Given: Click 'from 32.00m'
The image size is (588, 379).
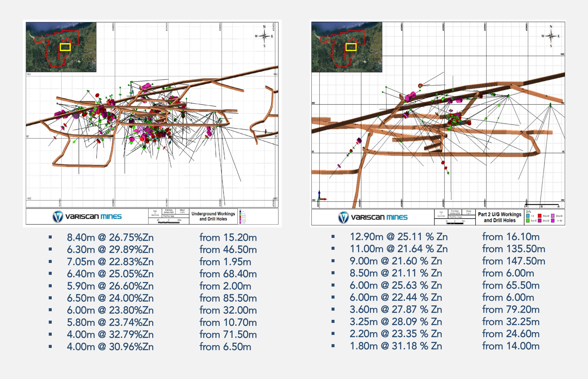Looking at the screenshot, I should 228,310.
